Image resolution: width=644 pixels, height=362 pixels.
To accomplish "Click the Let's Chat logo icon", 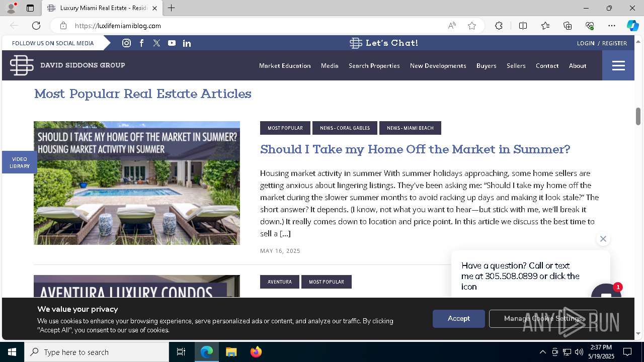I will coord(356,43).
